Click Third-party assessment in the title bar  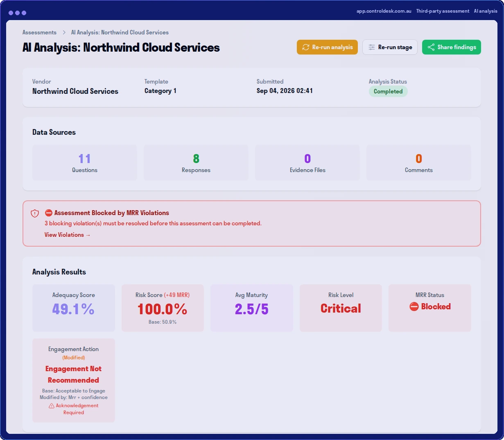tap(443, 11)
